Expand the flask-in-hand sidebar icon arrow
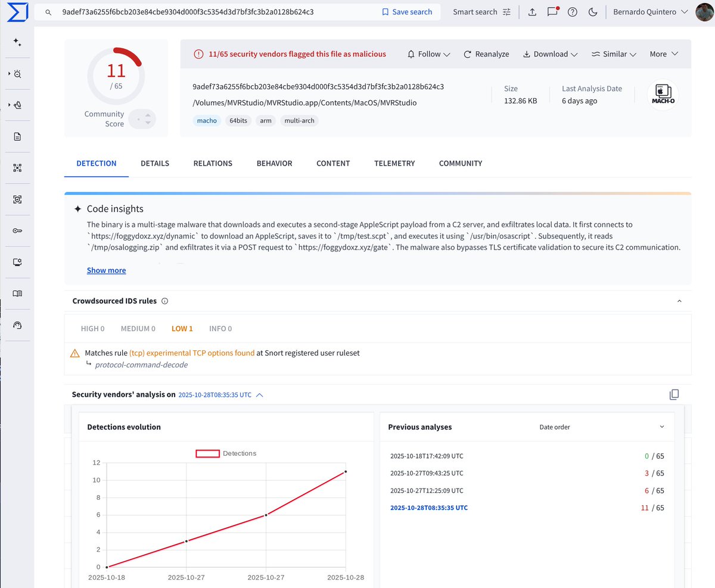The image size is (715, 588). (10, 105)
